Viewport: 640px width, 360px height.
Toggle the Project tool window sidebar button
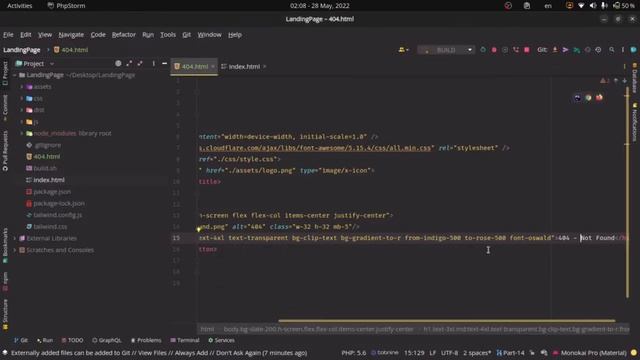click(5, 73)
